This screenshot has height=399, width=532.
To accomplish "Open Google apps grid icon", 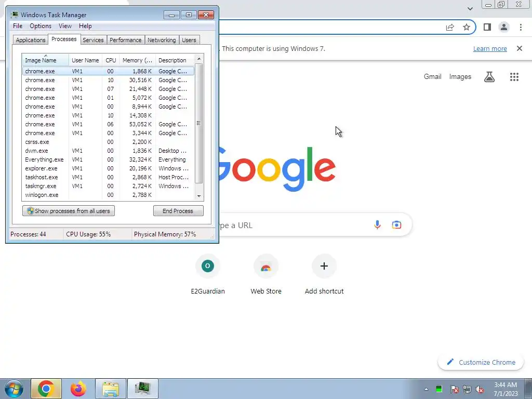I will coord(514,77).
